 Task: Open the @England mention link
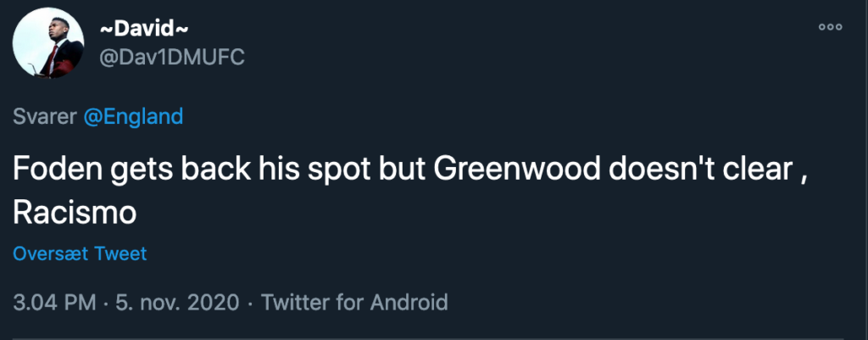(132, 117)
